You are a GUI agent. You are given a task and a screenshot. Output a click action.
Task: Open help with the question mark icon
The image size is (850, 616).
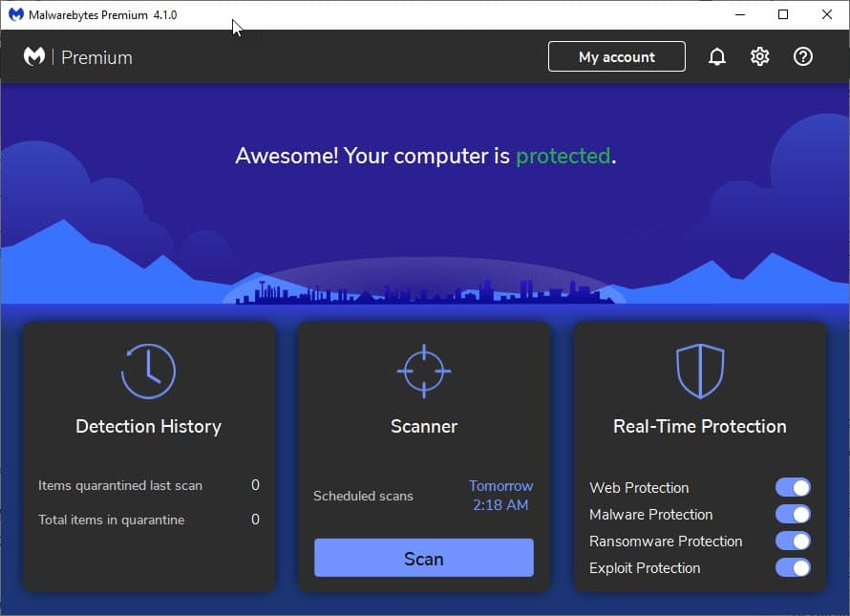click(x=803, y=57)
